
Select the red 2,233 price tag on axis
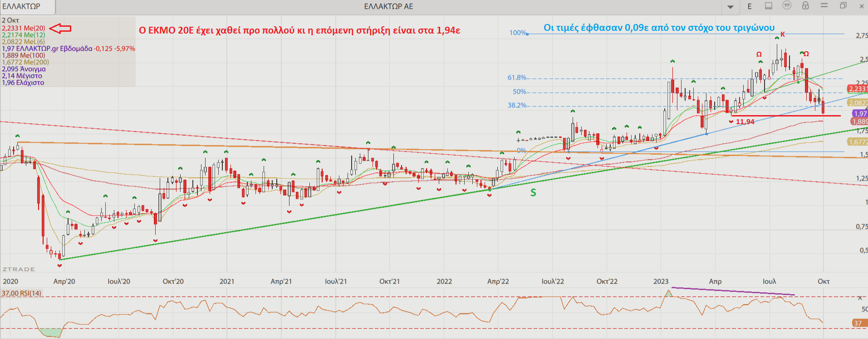pyautogui.click(x=858, y=89)
